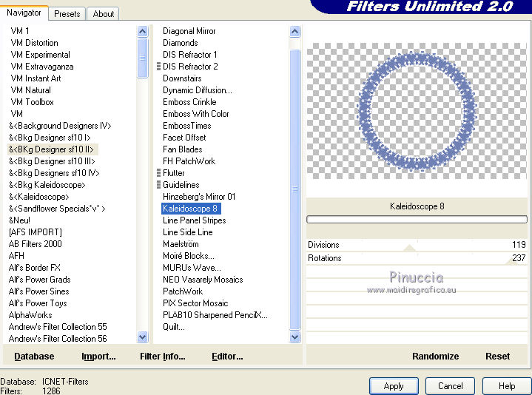Choose Guidelines filter
Image resolution: width=532 pixels, height=395 pixels.
pos(181,185)
